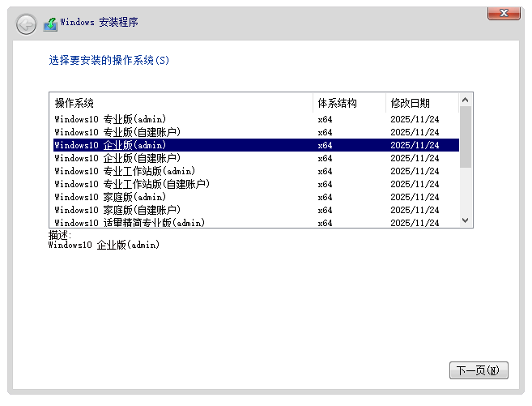Click x64 cell of 家庭版(admin) row
The height and width of the screenshot is (406, 532).
tap(325, 197)
